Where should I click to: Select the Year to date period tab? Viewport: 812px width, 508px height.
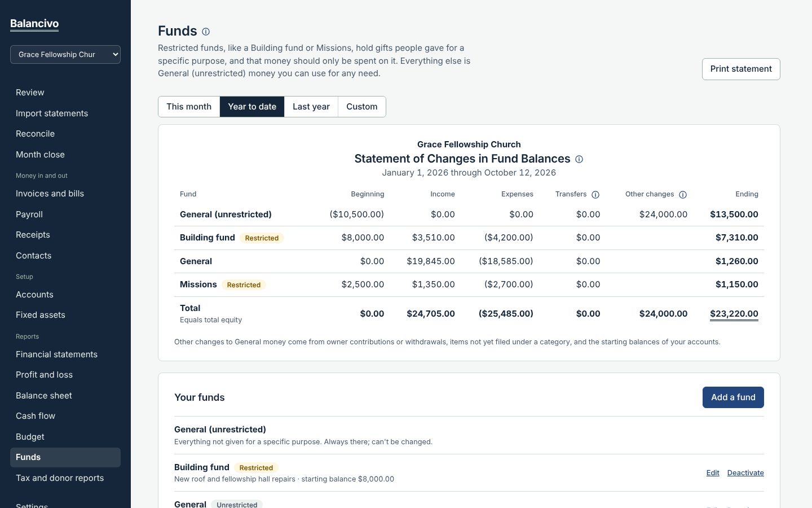pos(252,107)
